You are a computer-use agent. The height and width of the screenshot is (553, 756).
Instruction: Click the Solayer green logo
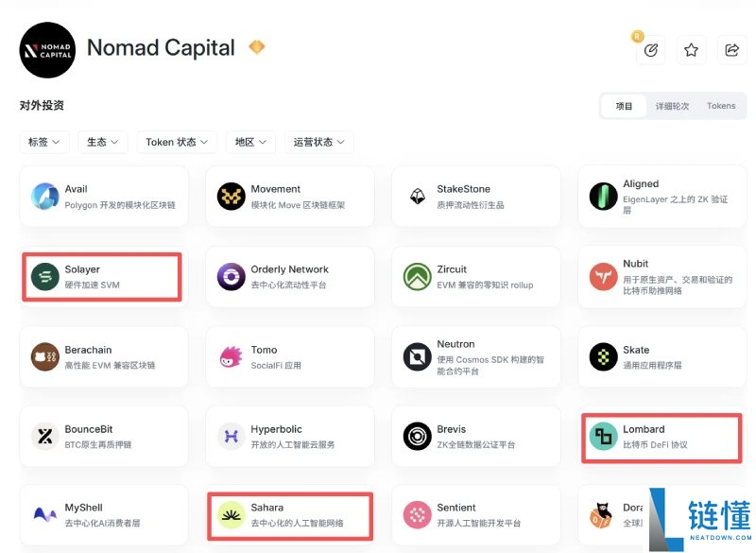pyautogui.click(x=44, y=277)
